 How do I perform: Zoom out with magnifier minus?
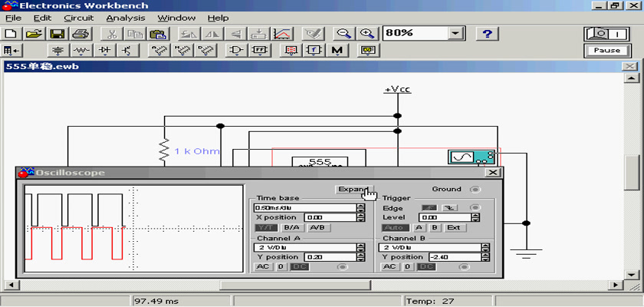343,33
